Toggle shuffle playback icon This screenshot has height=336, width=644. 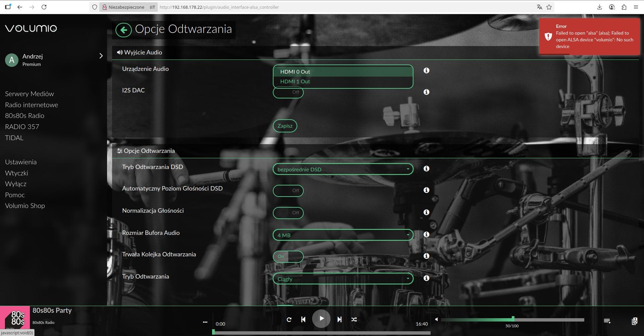pos(354,320)
